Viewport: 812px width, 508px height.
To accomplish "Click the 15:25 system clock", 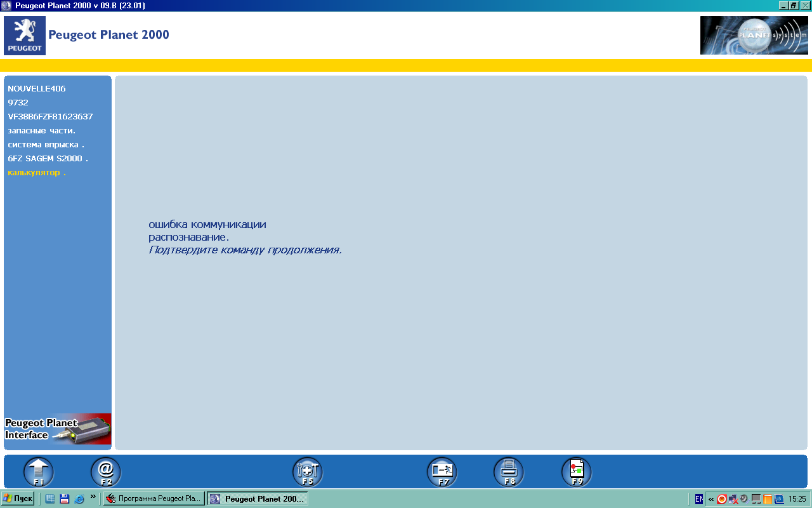I will point(797,499).
